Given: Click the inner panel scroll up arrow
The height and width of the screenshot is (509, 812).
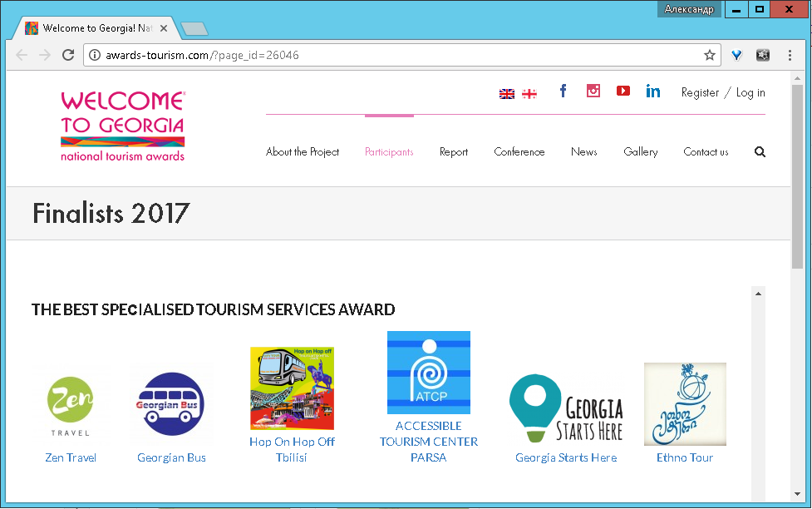Looking at the screenshot, I should [758, 293].
